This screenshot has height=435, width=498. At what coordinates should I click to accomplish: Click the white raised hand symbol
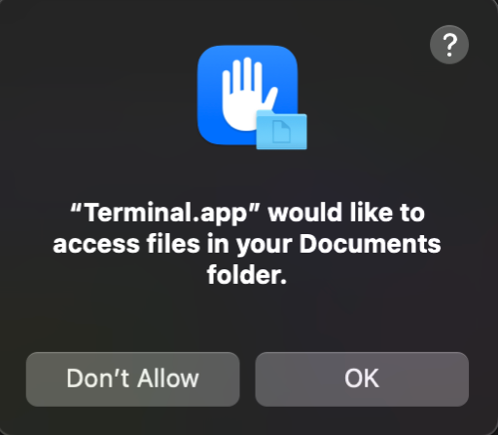[249, 94]
